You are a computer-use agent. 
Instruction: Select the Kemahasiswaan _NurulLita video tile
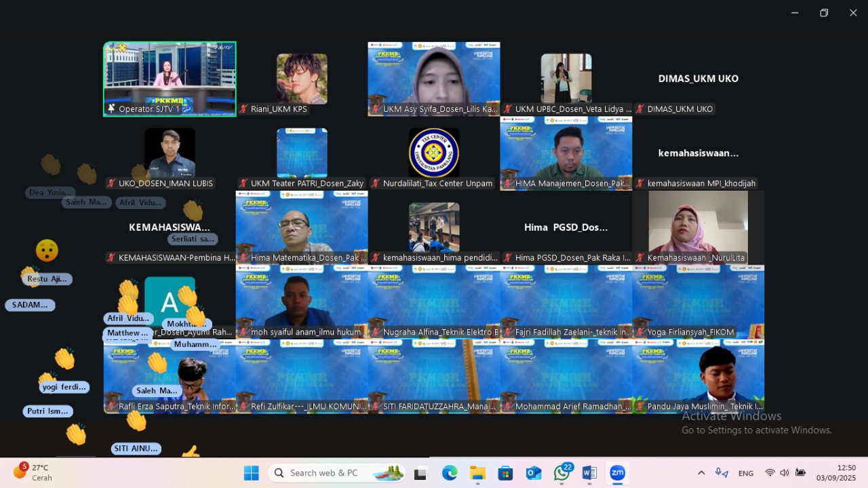pyautogui.click(x=698, y=228)
